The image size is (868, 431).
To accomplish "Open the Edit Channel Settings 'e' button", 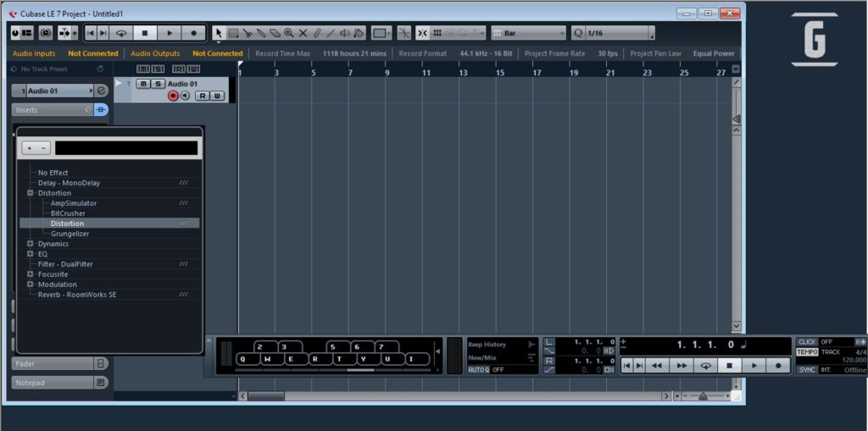I will 102,91.
